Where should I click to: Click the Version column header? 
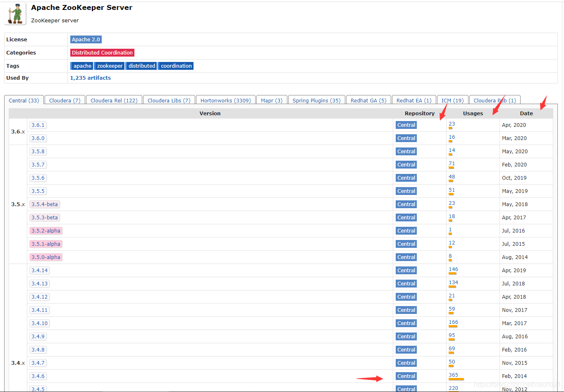(210, 113)
